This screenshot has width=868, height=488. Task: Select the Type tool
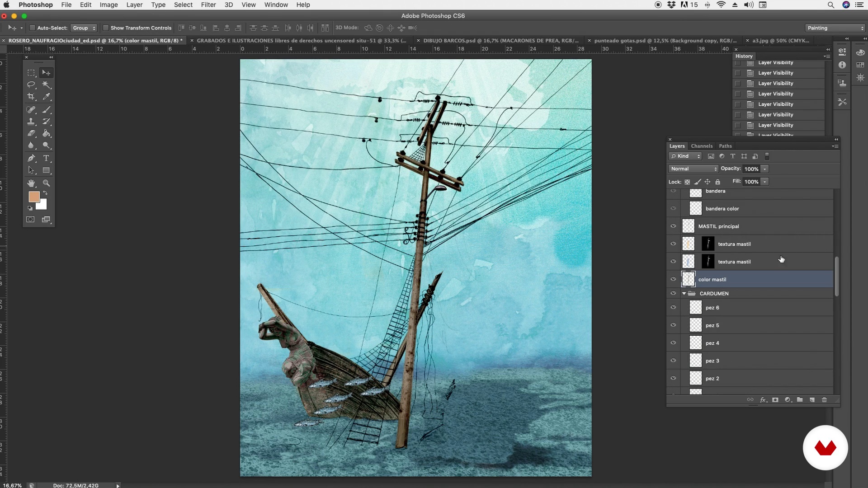coord(46,159)
